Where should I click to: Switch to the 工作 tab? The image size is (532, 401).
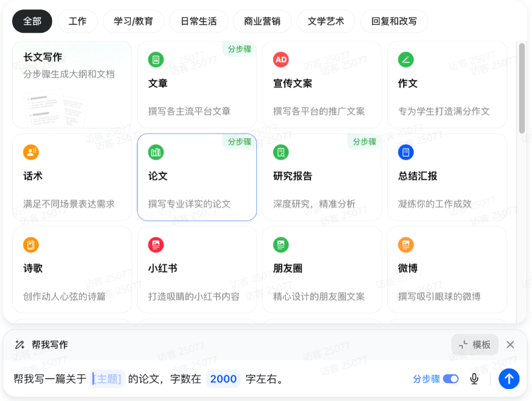(77, 21)
